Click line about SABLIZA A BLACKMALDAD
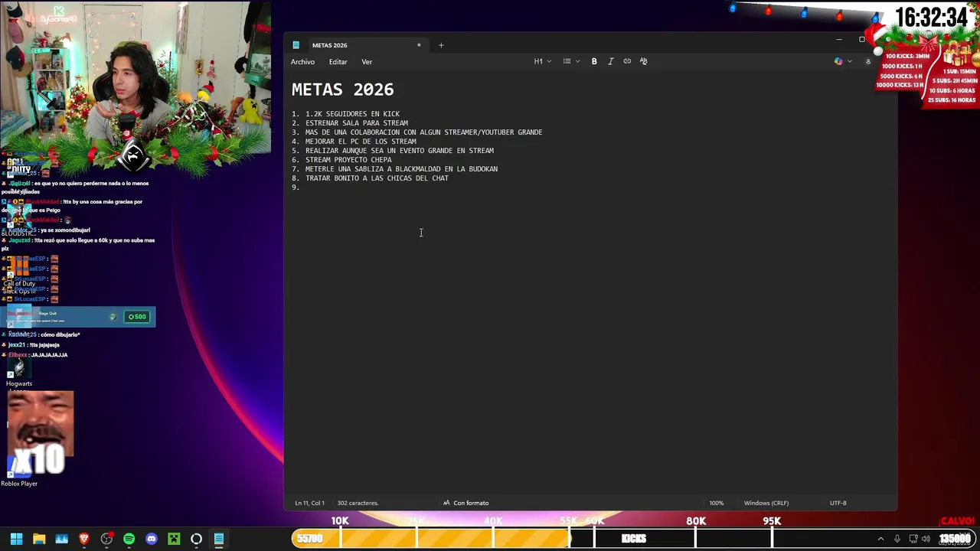The image size is (980, 551). (401, 169)
